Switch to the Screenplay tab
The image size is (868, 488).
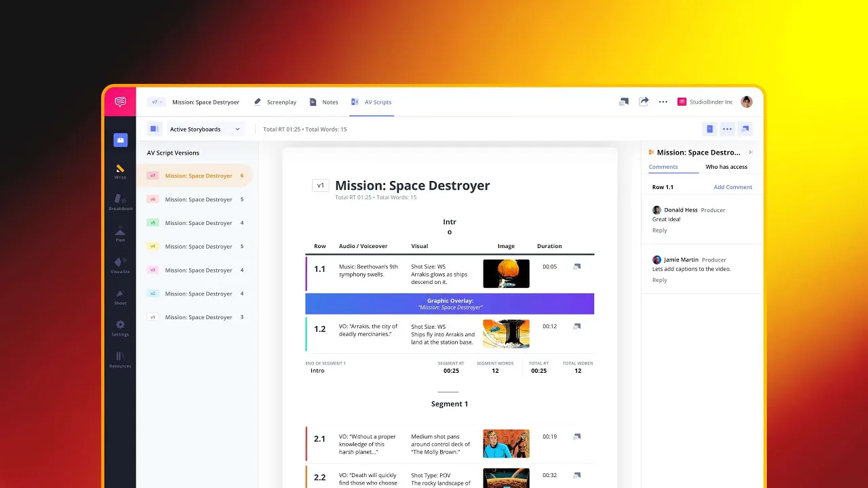tap(275, 102)
